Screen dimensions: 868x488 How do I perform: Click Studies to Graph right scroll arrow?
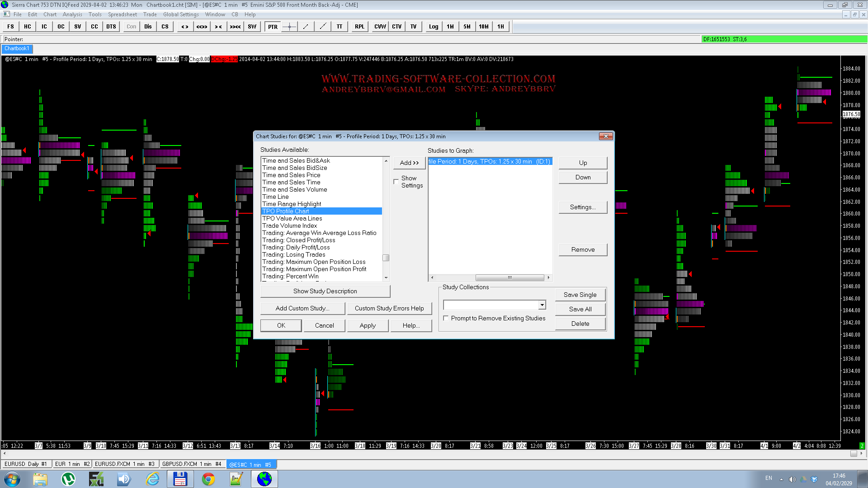[x=548, y=277]
